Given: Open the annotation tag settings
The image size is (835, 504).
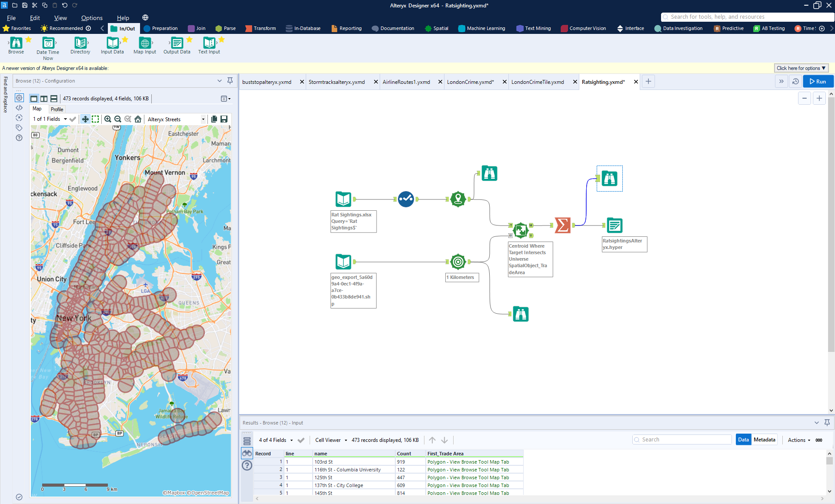Looking at the screenshot, I should click(x=19, y=128).
